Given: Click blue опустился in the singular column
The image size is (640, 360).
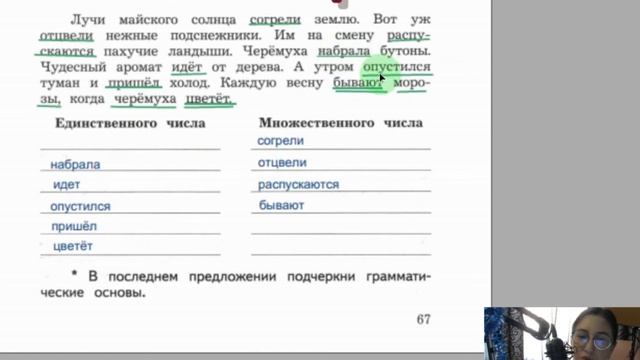Looking at the screenshot, I should (80, 207).
